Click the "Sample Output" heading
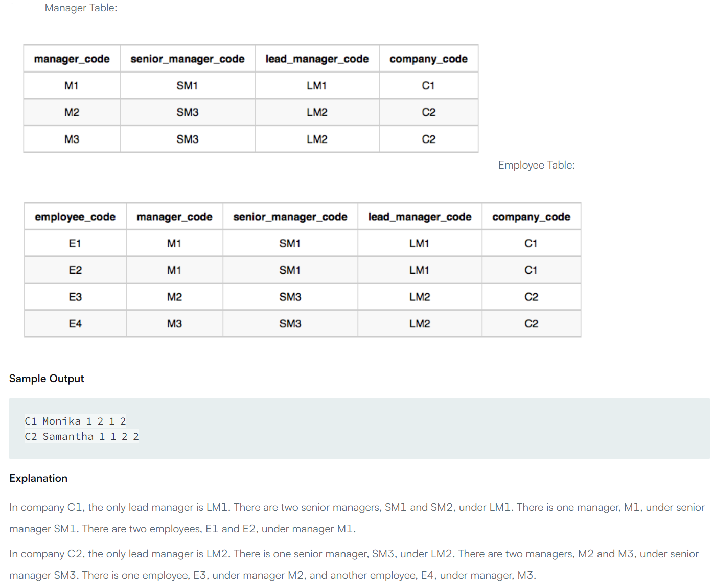Viewport: 713px width, 588px height. tap(47, 379)
